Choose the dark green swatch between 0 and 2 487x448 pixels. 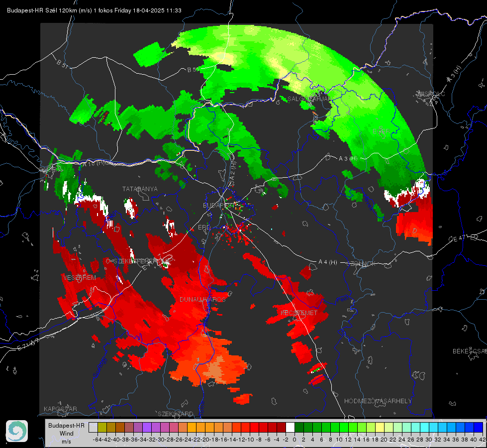click(299, 428)
